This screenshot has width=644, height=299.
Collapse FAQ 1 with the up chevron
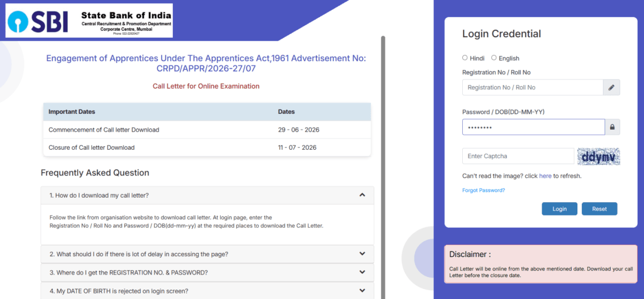point(362,195)
